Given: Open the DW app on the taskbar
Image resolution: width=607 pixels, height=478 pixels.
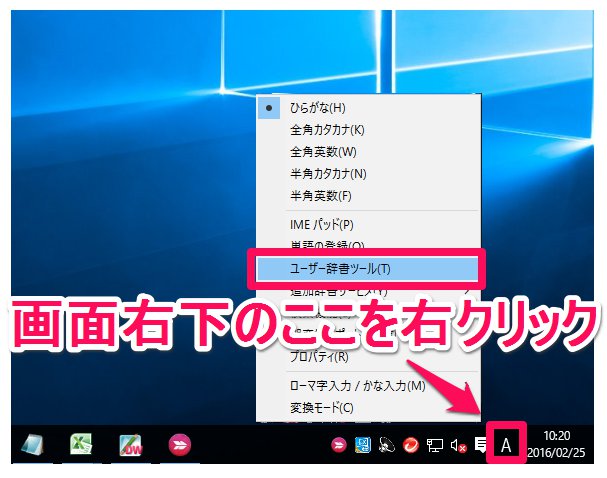Looking at the screenshot, I should [x=130, y=445].
